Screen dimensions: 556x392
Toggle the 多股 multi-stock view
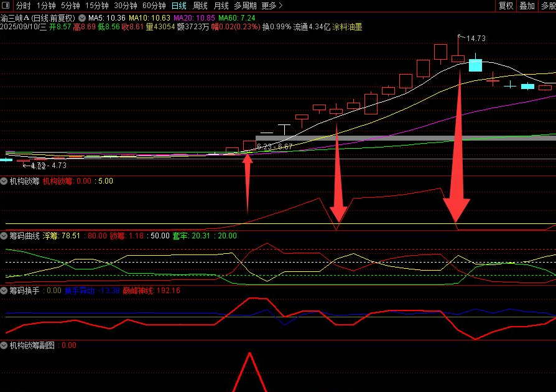[x=546, y=6]
